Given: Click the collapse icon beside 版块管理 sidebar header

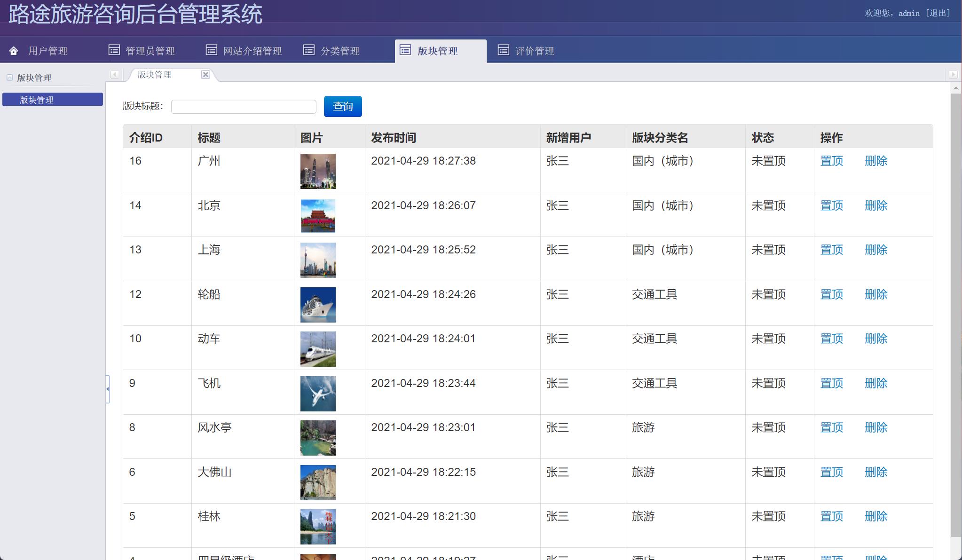Looking at the screenshot, I should tap(9, 77).
